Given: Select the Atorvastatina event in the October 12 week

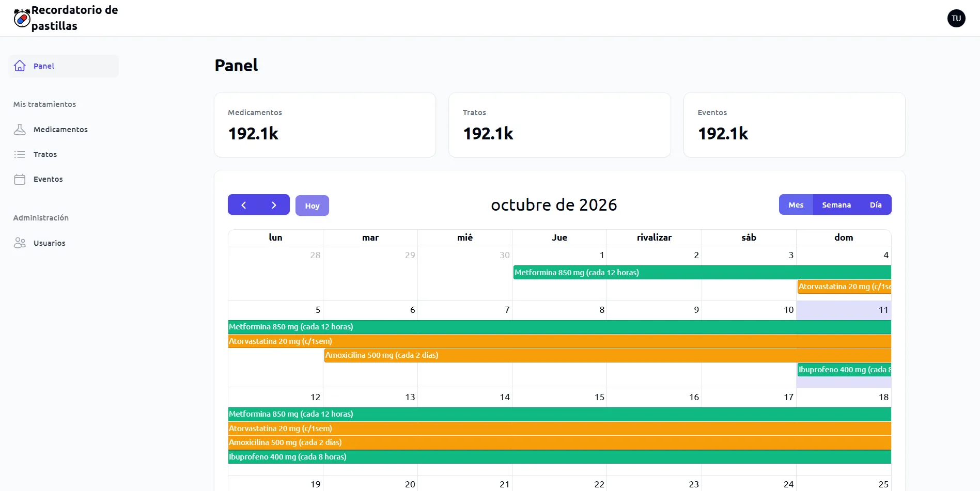Looking at the screenshot, I should tap(559, 429).
